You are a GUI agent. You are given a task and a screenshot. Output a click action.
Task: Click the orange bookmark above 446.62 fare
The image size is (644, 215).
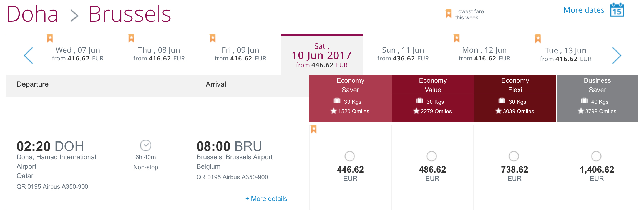pyautogui.click(x=314, y=129)
